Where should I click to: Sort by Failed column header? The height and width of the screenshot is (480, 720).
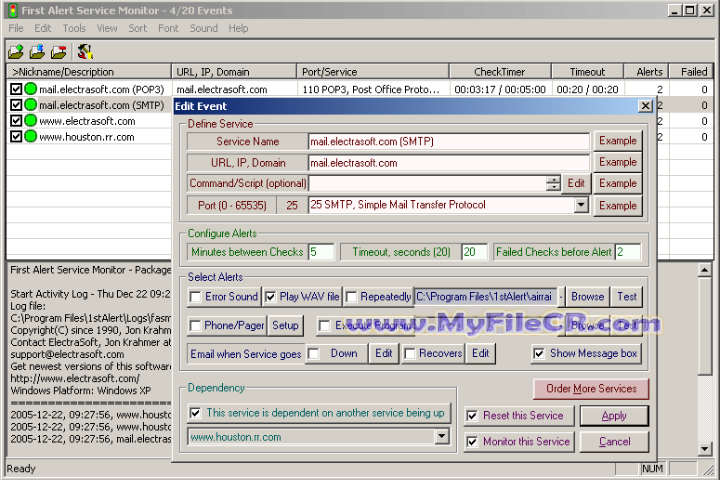691,72
